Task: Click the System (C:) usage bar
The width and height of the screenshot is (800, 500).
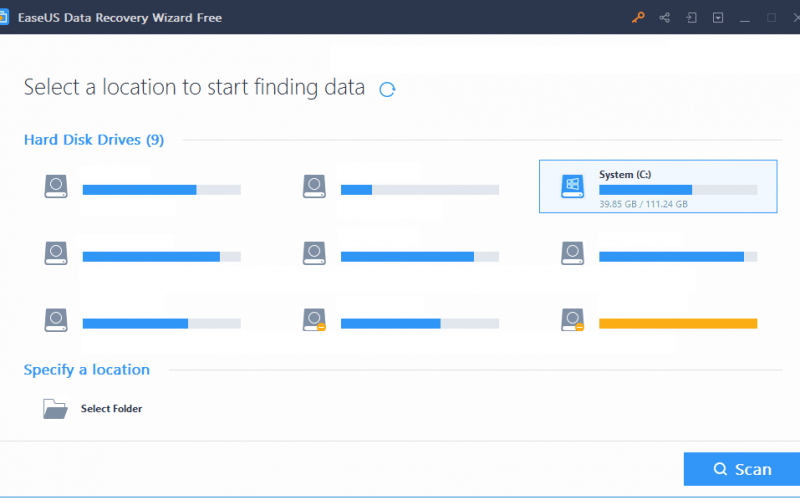Action: pyautogui.click(x=678, y=190)
